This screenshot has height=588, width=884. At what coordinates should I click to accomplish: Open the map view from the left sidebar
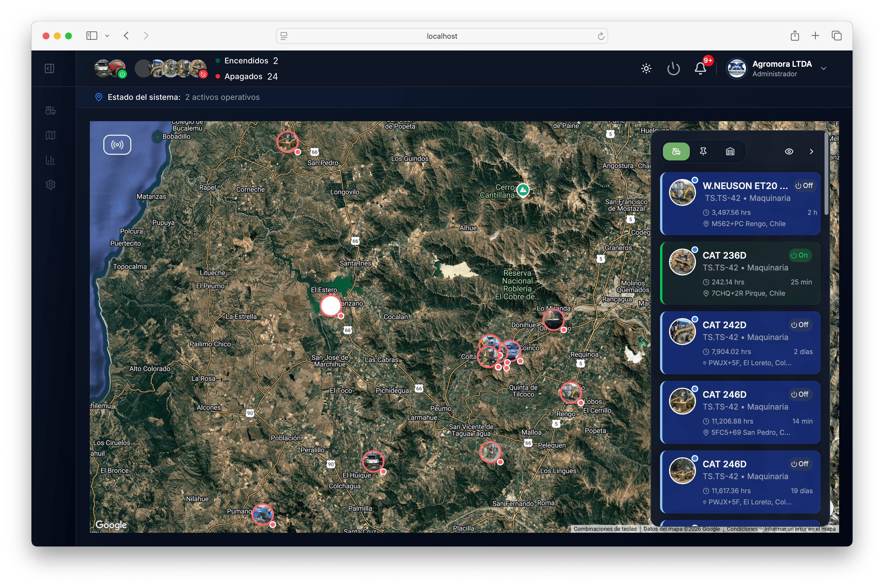click(50, 135)
